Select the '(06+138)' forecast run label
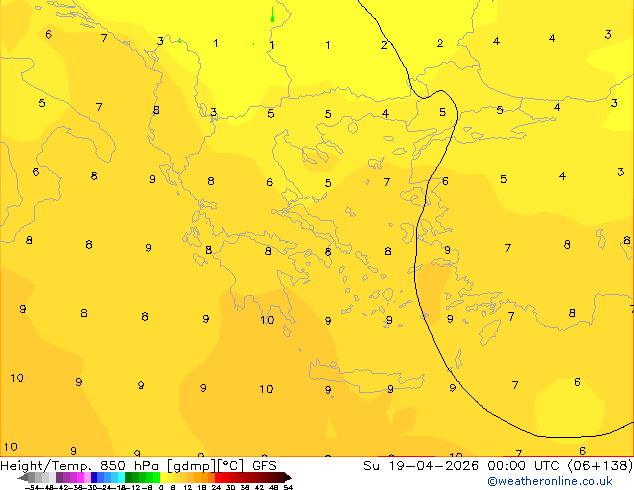The width and height of the screenshot is (634, 490). pyautogui.click(x=600, y=466)
